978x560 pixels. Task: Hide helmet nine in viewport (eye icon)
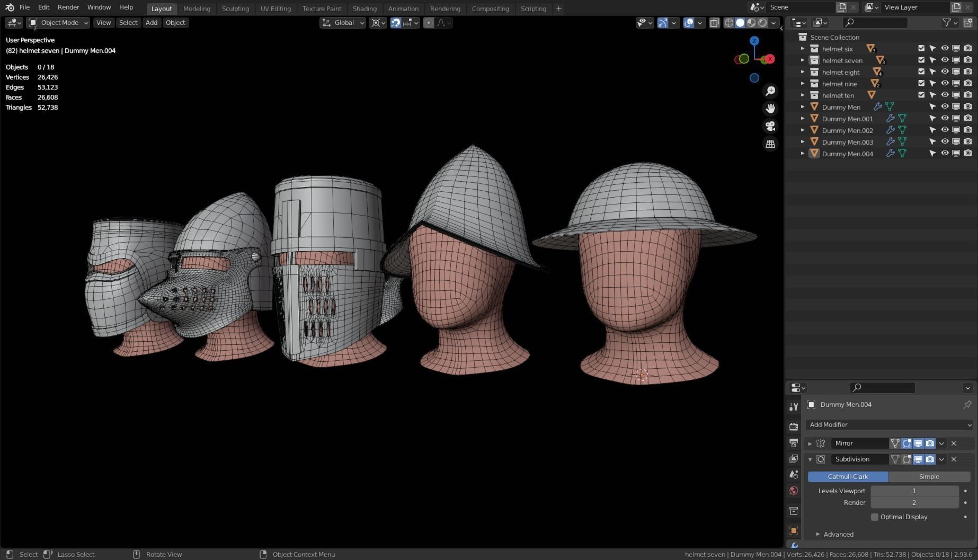(x=945, y=83)
